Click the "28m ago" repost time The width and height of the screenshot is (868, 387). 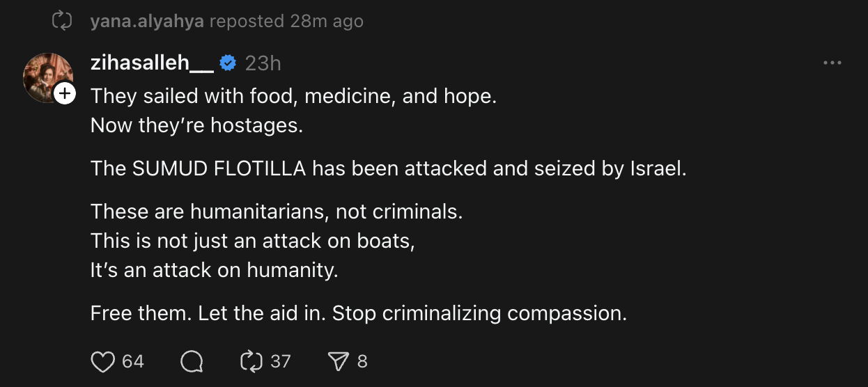327,22
